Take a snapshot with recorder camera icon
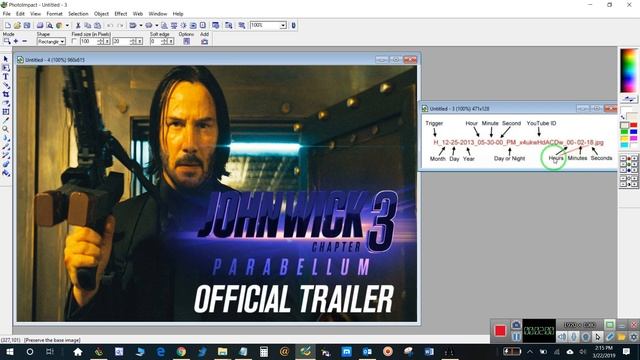The width and height of the screenshot is (640, 360). coord(516,325)
